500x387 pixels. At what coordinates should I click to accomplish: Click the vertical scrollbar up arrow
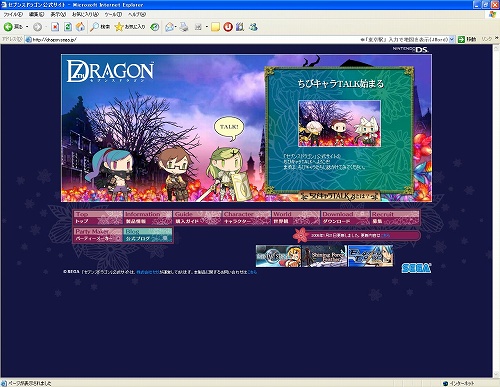[496, 48]
